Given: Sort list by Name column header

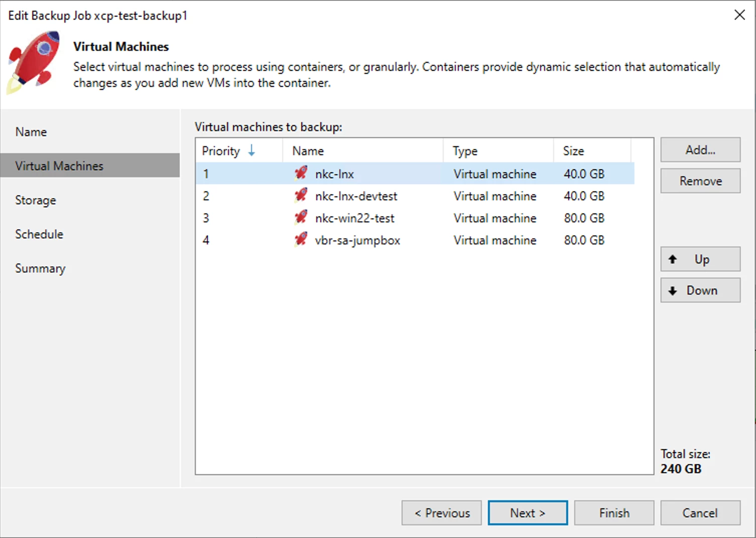Looking at the screenshot, I should point(308,151).
